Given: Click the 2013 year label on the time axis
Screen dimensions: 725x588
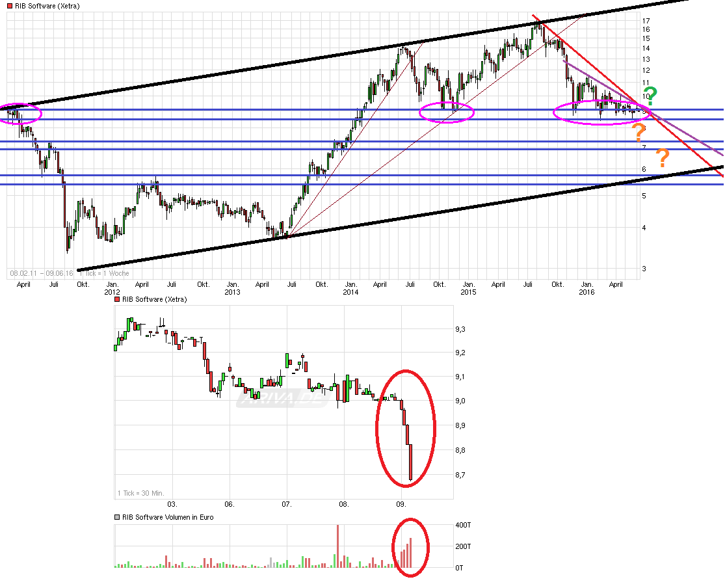Looking at the screenshot, I should pos(232,292).
